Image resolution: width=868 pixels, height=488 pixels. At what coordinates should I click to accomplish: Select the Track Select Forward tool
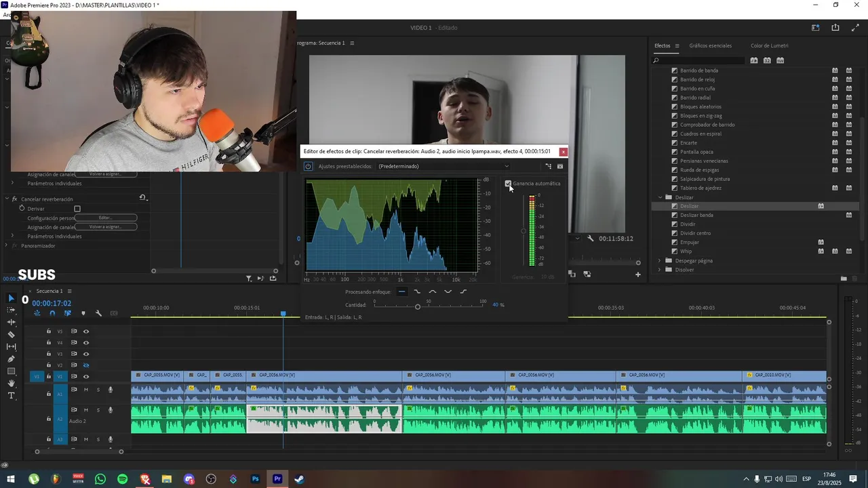point(11,310)
